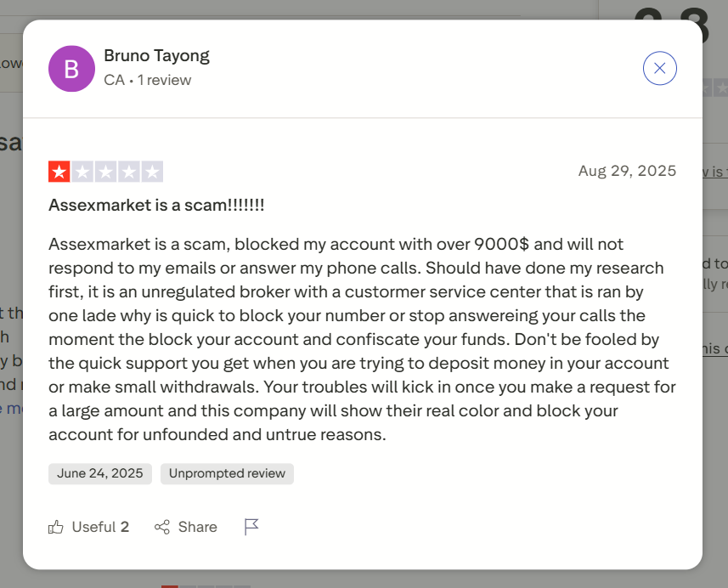Click the red filled first star
728x588 pixels.
click(x=59, y=172)
